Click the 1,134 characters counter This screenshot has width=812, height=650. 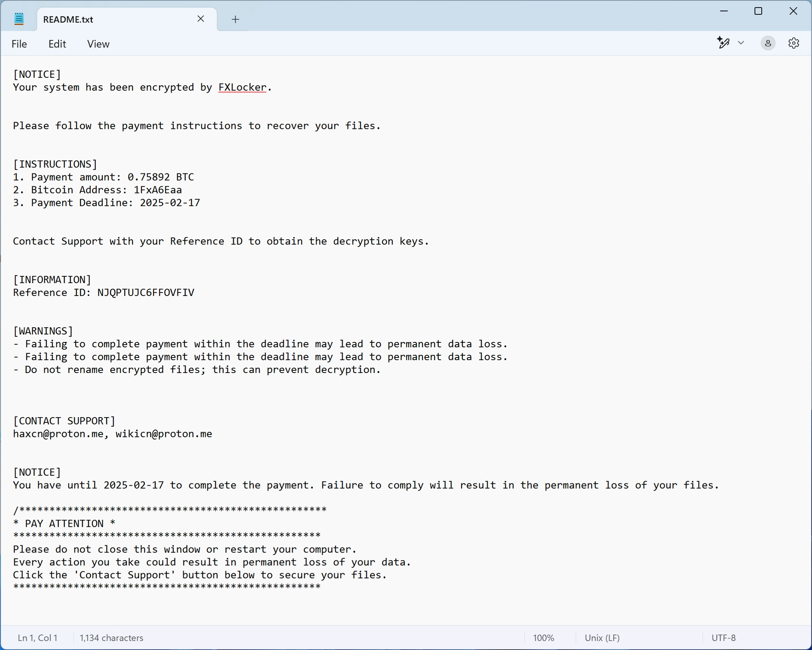pyautogui.click(x=111, y=638)
